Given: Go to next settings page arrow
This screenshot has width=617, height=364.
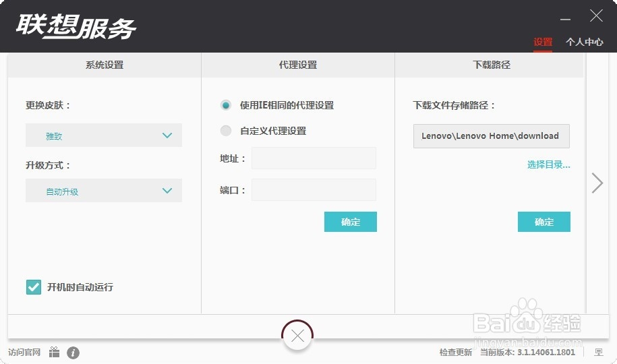Looking at the screenshot, I should [597, 183].
